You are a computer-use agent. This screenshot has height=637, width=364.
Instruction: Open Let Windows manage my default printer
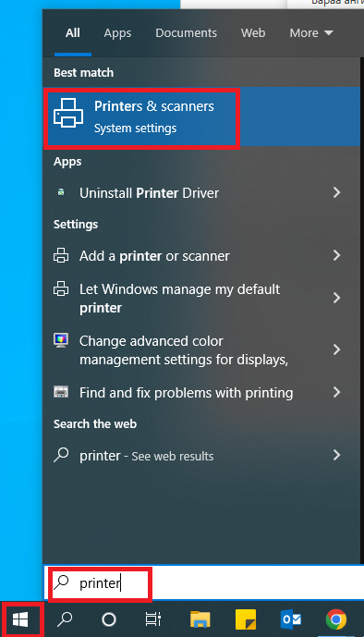click(x=201, y=298)
